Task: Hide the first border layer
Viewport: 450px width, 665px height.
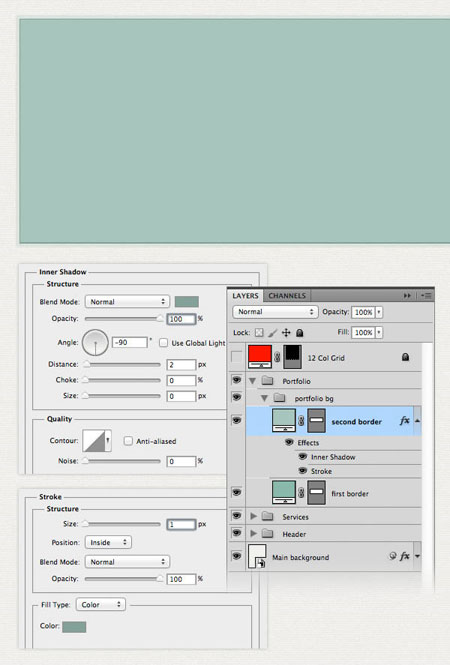Action: point(237,492)
